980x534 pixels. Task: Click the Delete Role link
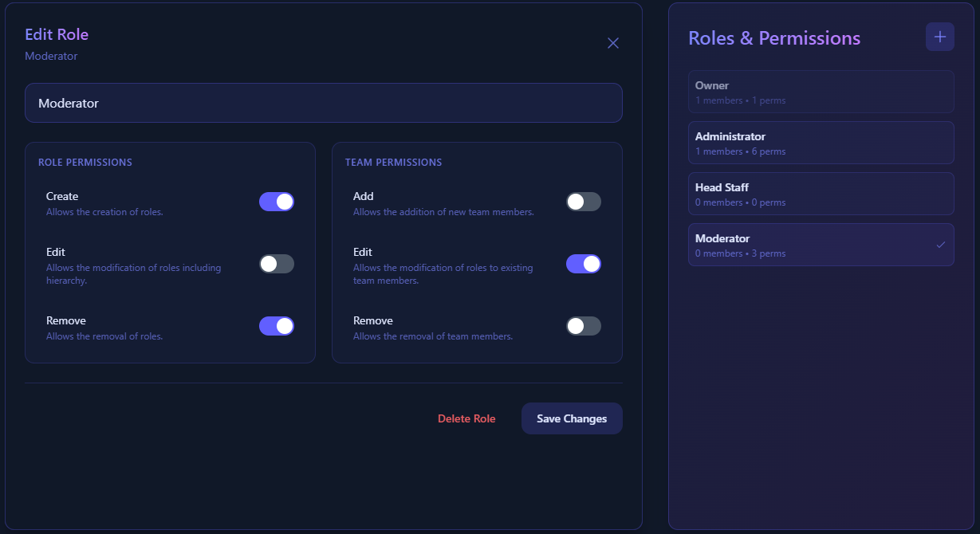(x=466, y=418)
